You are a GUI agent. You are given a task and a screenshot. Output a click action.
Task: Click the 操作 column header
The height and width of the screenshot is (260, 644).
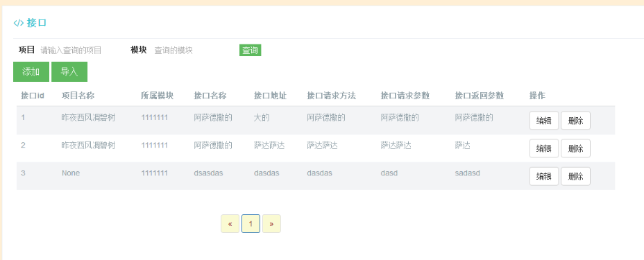537,96
